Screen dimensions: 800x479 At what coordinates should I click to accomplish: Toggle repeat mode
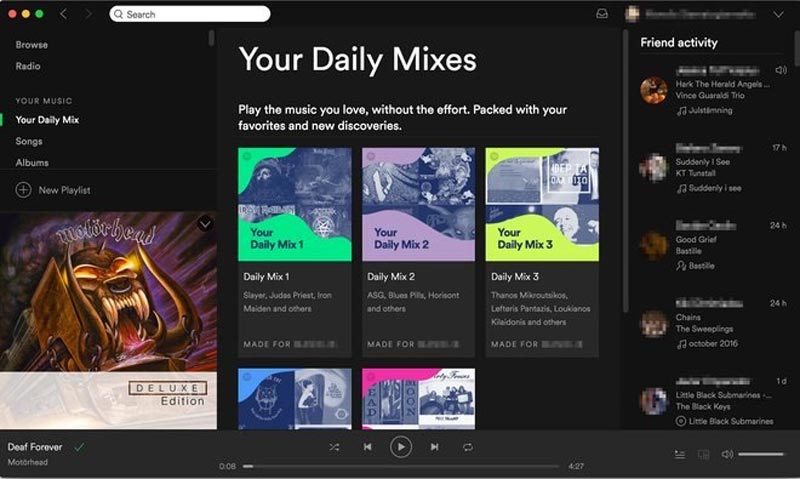tap(467, 447)
